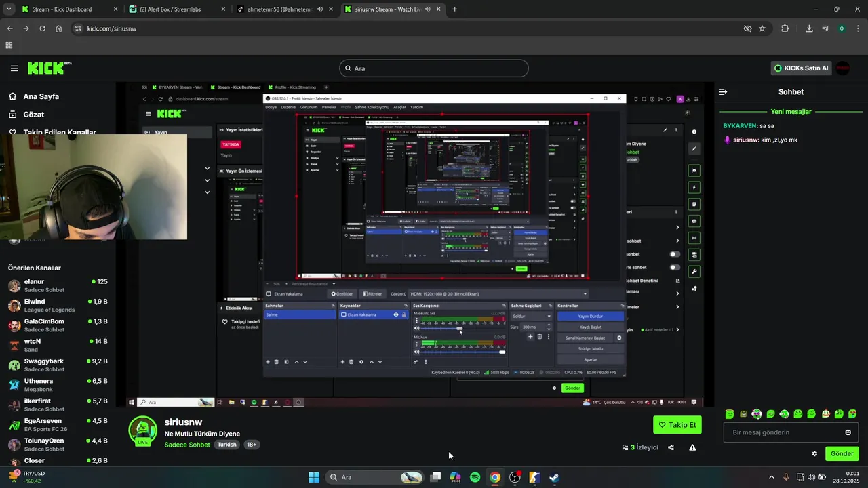
Task: Open recommended channel Elwind
Action: [x=58, y=305]
